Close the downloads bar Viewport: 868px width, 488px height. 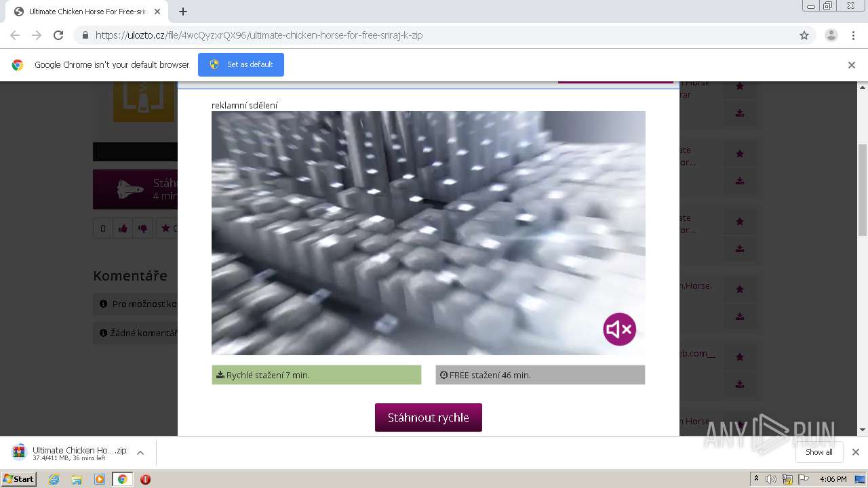pyautogui.click(x=856, y=452)
